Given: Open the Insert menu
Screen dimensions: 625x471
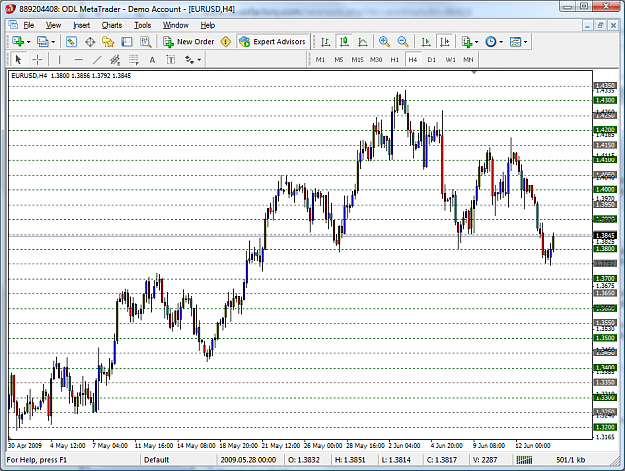Looking at the screenshot, I should (81, 25).
